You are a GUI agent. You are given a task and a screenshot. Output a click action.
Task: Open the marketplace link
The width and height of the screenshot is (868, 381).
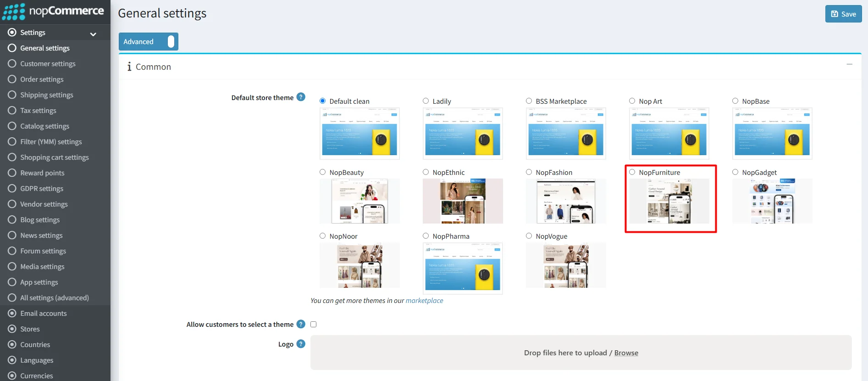point(425,301)
